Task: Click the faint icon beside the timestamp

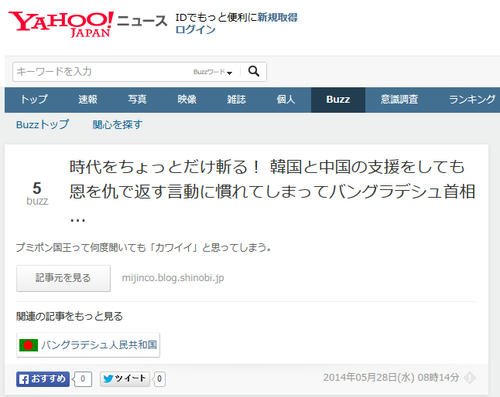Action: tap(470, 378)
